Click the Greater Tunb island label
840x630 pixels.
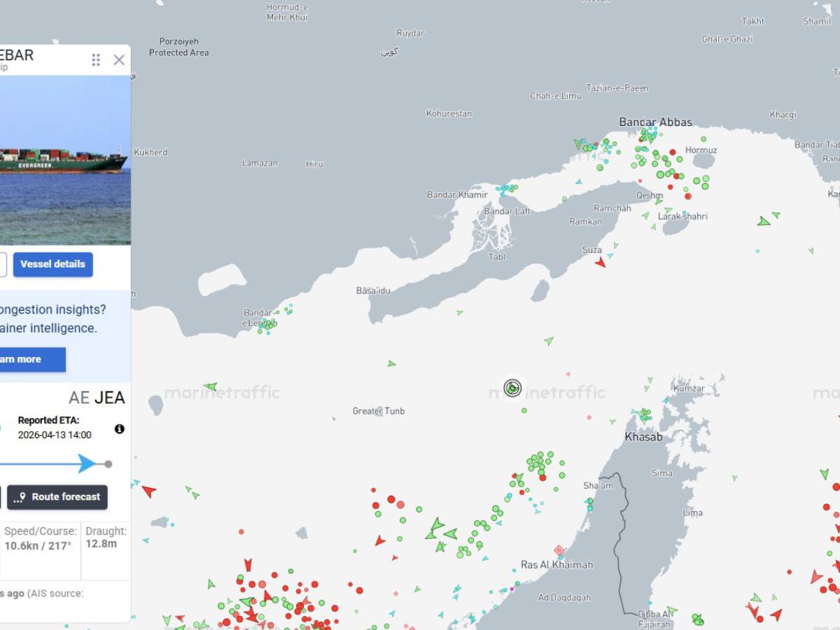click(379, 412)
